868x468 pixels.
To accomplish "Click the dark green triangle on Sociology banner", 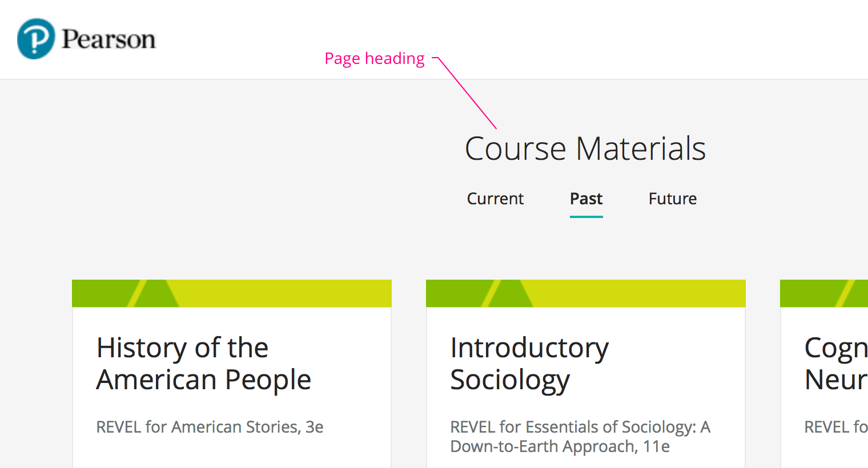I will point(512,296).
